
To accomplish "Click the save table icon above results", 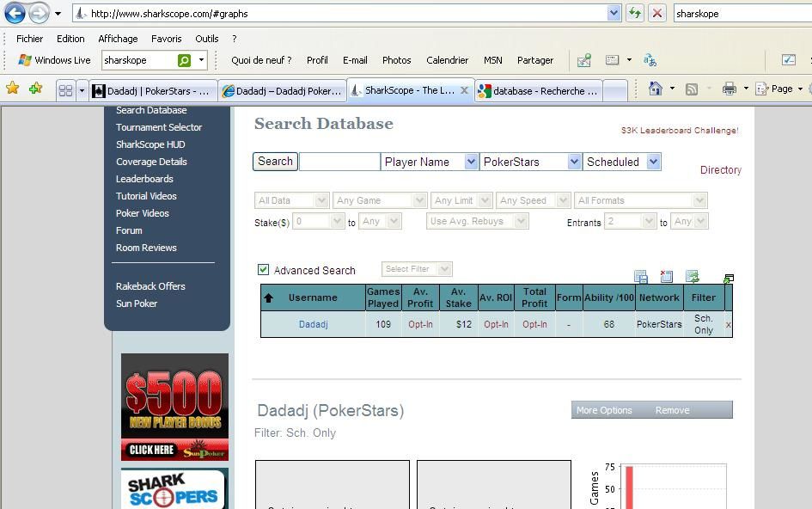I will pyautogui.click(x=641, y=276).
